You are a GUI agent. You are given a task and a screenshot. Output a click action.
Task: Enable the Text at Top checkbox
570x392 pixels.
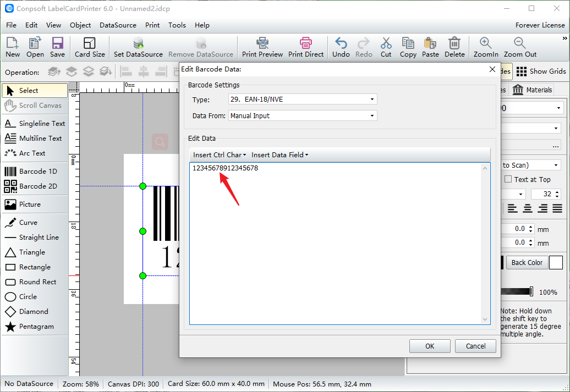click(508, 179)
